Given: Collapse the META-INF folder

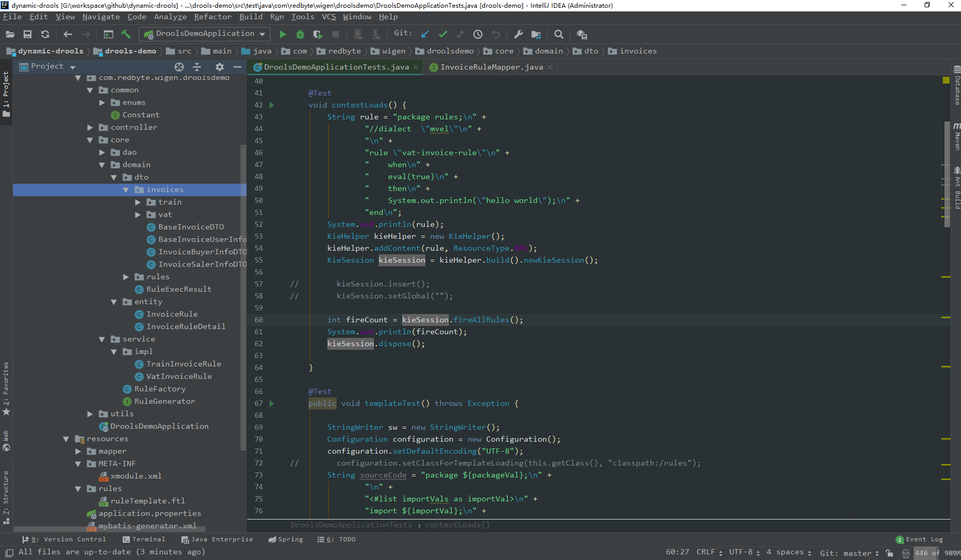Looking at the screenshot, I should pos(78,464).
